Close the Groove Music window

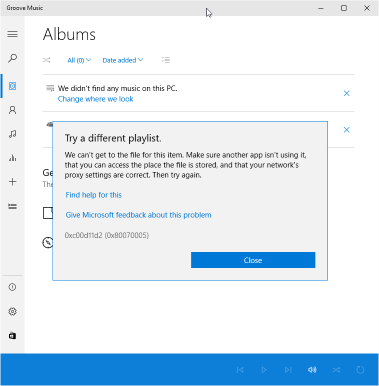(x=367, y=8)
